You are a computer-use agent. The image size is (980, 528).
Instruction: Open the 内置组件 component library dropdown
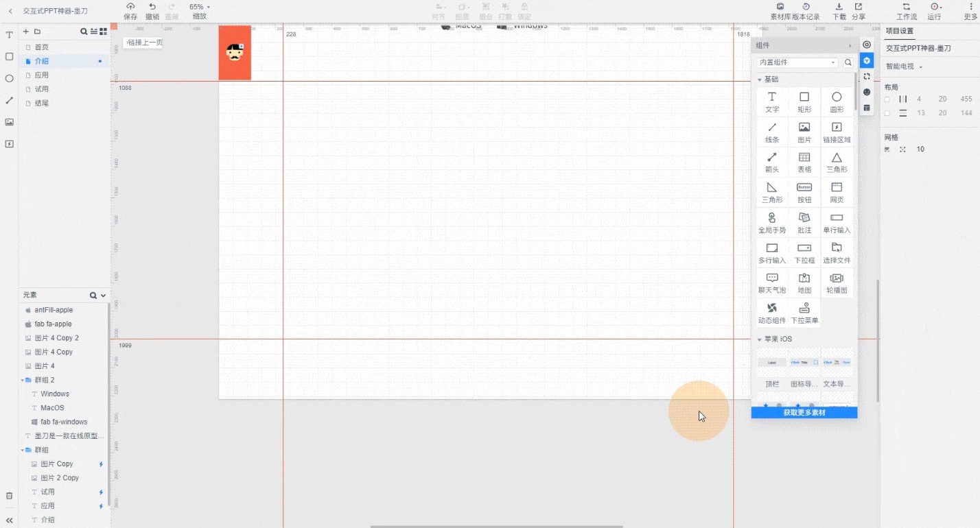click(797, 62)
